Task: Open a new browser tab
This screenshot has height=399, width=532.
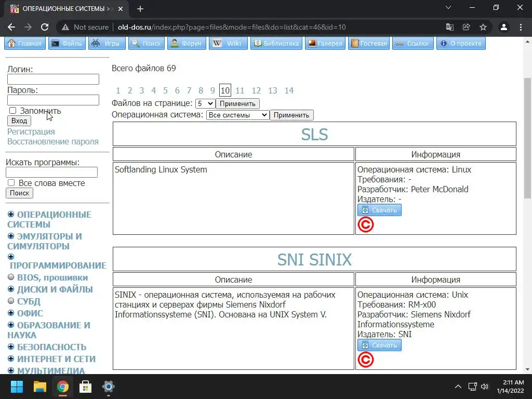Action: click(140, 9)
